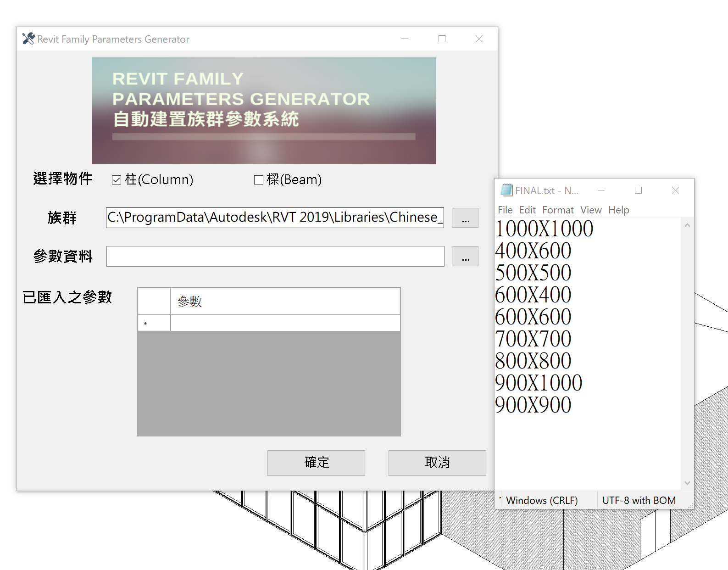Click the FINAL.txt Notepad window icon
Viewport: 728px width, 570px height.
tap(507, 190)
